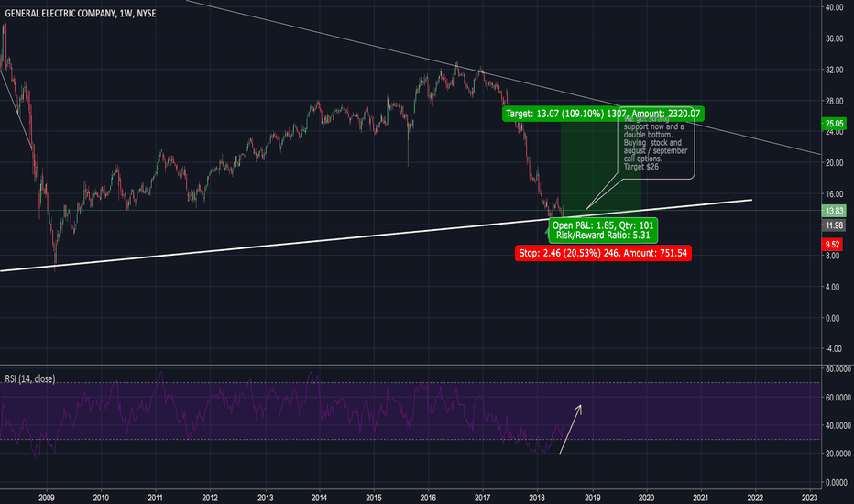Click the 32.00 price scale label
The width and height of the screenshot is (854, 504).
pos(835,70)
